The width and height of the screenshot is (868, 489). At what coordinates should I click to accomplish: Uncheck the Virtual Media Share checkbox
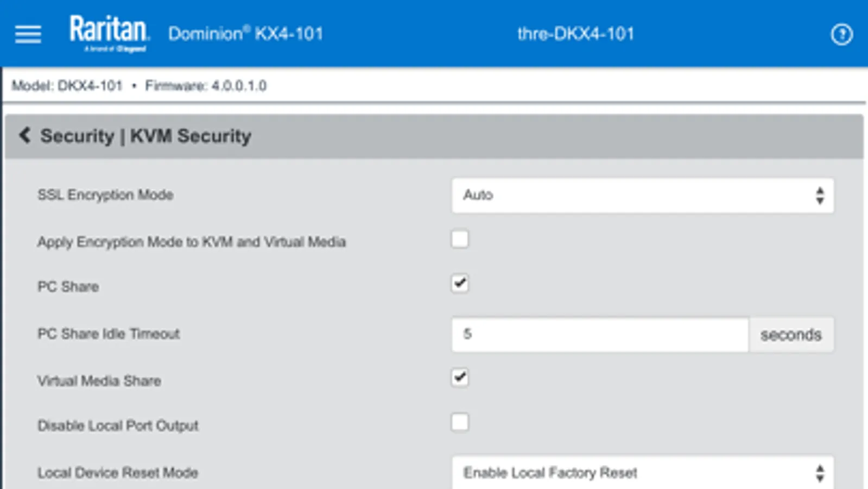click(x=460, y=378)
